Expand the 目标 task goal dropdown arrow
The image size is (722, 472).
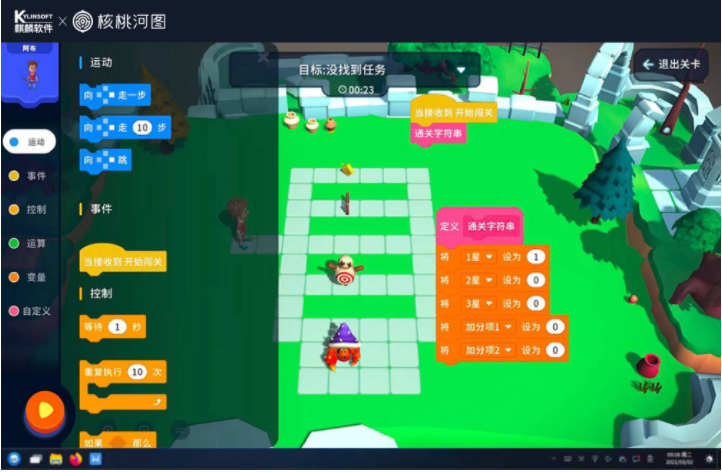pyautogui.click(x=461, y=70)
